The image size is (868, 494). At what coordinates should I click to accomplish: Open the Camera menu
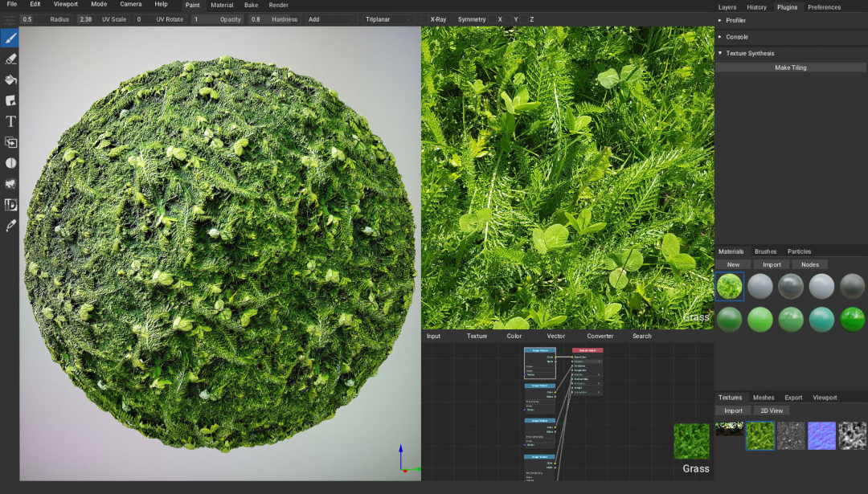130,4
